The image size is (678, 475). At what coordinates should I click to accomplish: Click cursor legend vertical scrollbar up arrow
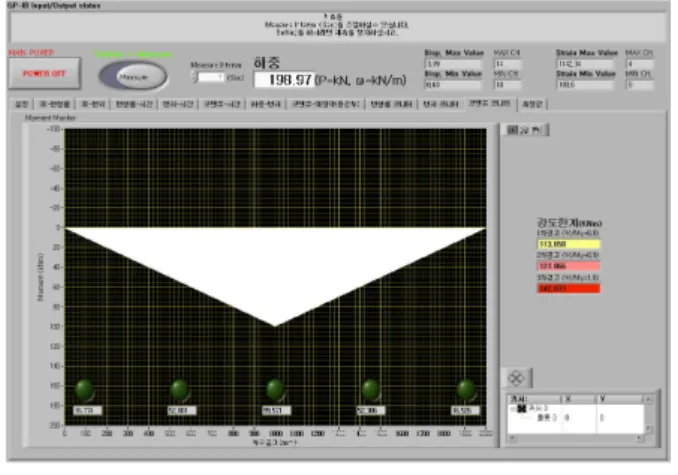[x=648, y=399]
